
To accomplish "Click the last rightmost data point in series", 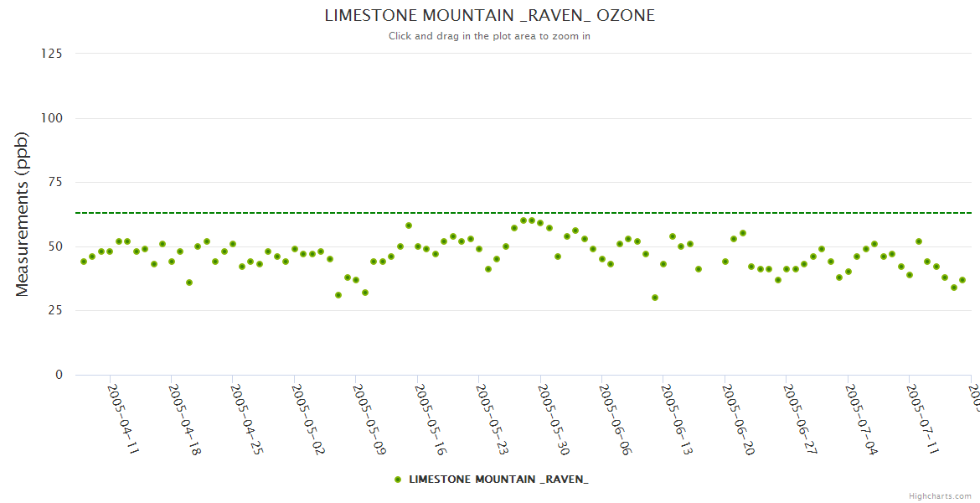I will (962, 280).
